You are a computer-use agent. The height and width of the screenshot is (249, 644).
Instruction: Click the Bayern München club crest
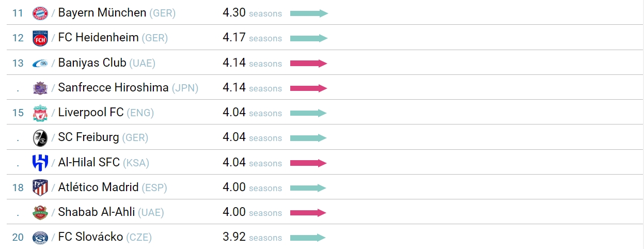(x=40, y=13)
